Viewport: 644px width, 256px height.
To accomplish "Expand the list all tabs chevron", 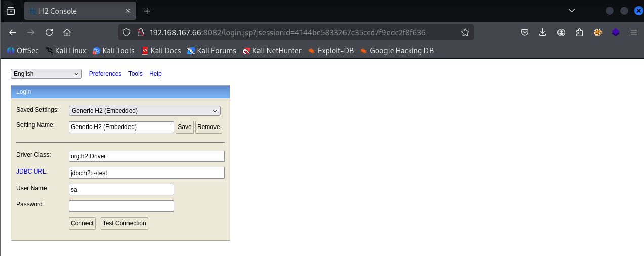I will [572, 11].
